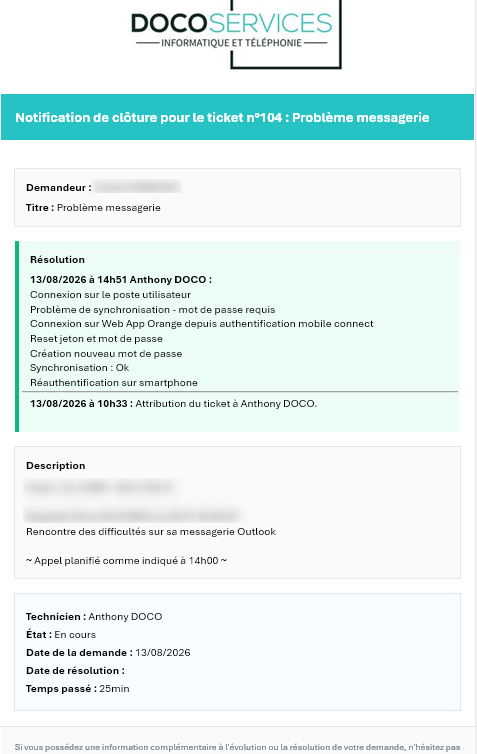The width and height of the screenshot is (477, 754).
Task: Click the Temps passé 25min value
Action: tap(77, 689)
